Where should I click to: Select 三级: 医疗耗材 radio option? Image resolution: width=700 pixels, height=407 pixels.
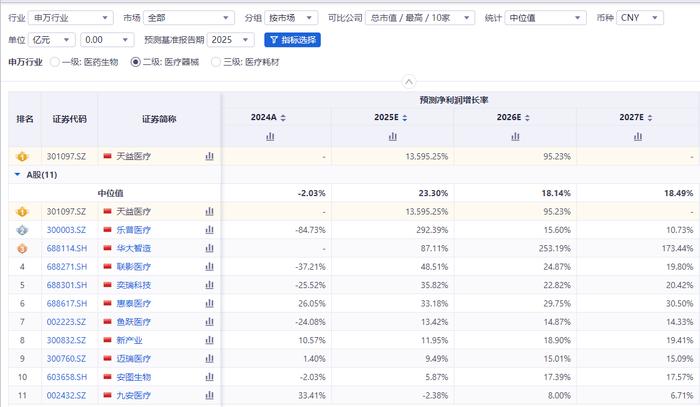tap(216, 62)
